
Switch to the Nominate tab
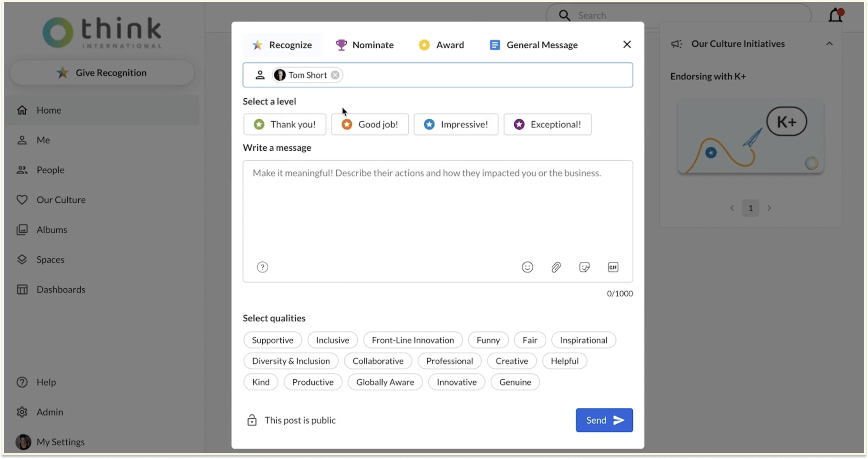point(365,45)
